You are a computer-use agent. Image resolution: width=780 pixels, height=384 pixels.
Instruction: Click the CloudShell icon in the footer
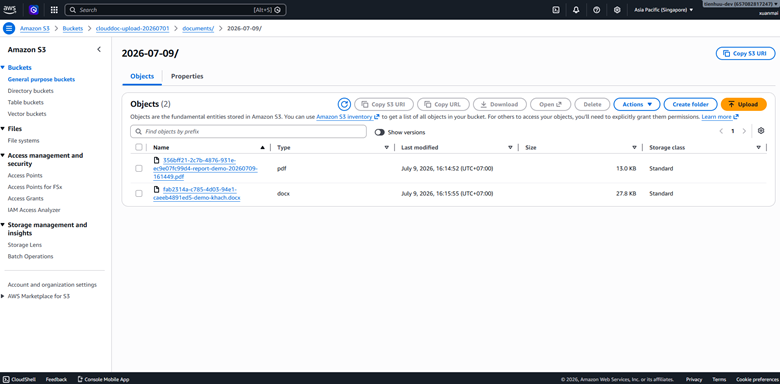click(6, 379)
